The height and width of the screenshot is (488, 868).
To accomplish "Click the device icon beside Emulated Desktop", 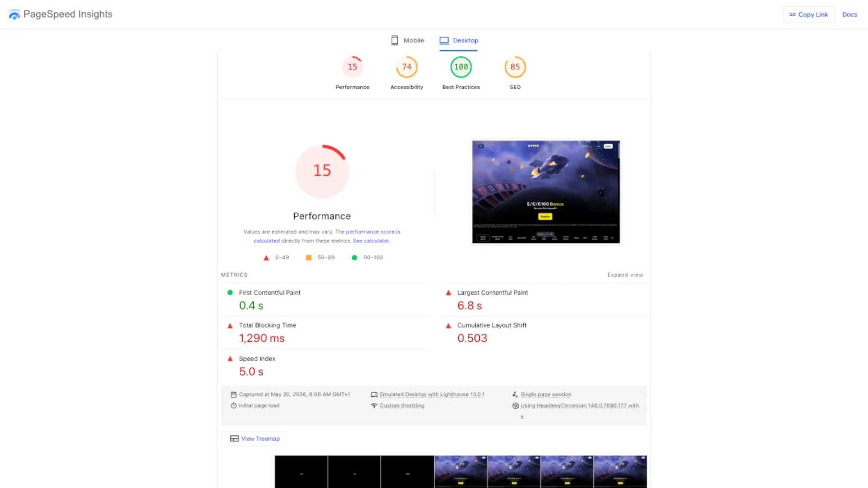I will (x=374, y=394).
